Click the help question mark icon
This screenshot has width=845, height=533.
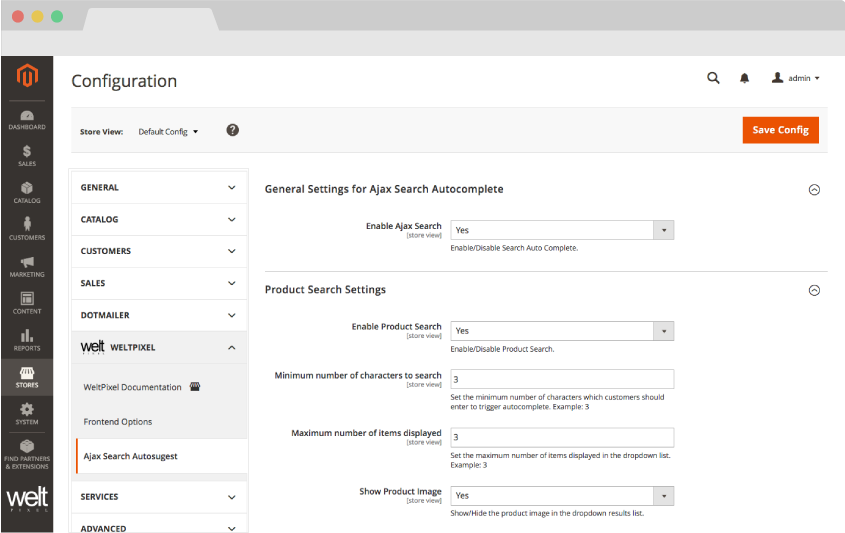[x=233, y=130]
